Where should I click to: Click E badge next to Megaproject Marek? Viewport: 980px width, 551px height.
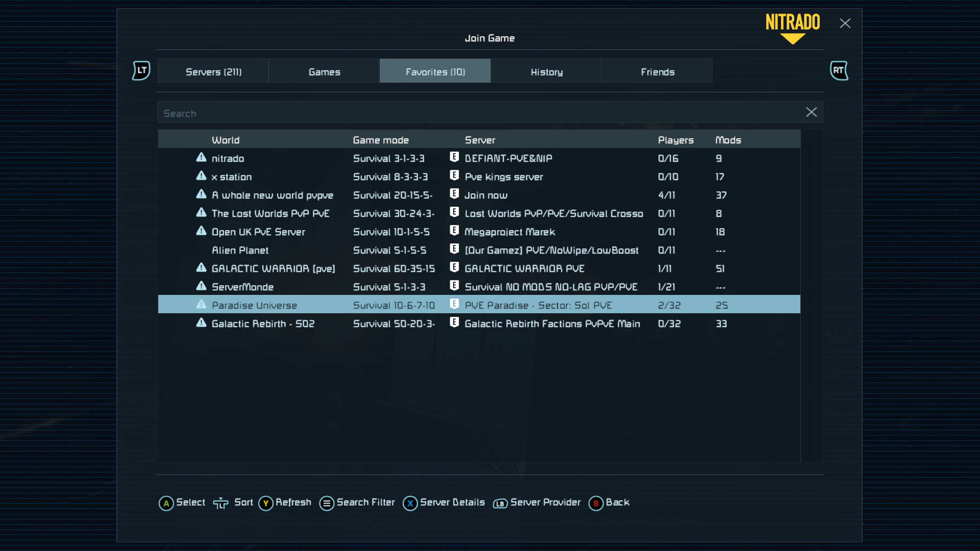pos(454,231)
